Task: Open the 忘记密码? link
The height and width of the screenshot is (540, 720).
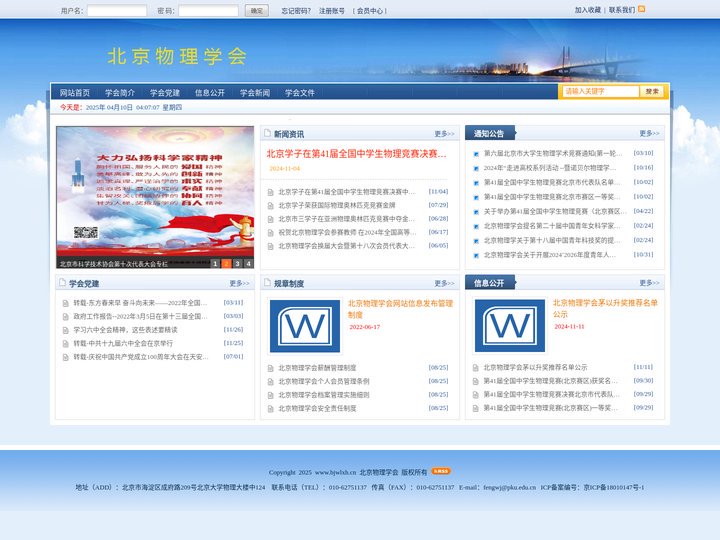Action: [x=296, y=11]
